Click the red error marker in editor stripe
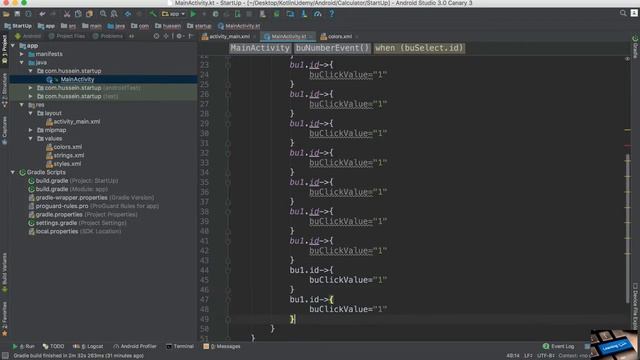 pyautogui.click(x=628, y=145)
